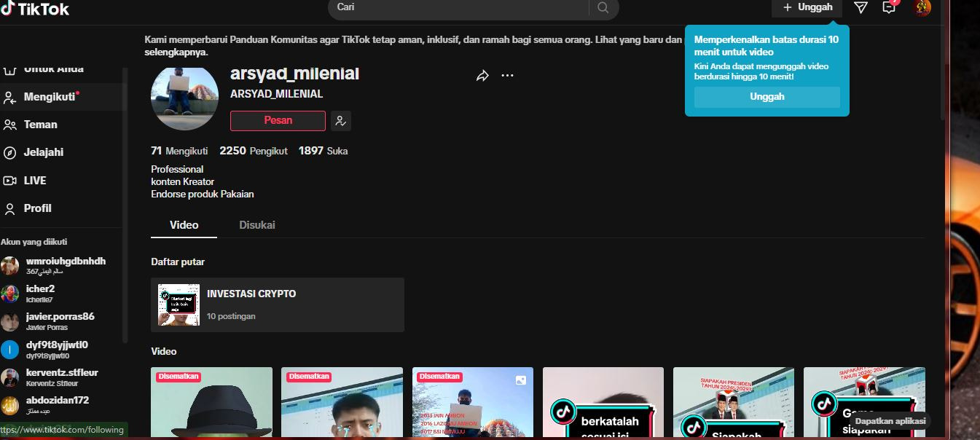The height and width of the screenshot is (440, 980).
Task: Open Siapakah Presiden video thumbnail
Action: coord(734,402)
